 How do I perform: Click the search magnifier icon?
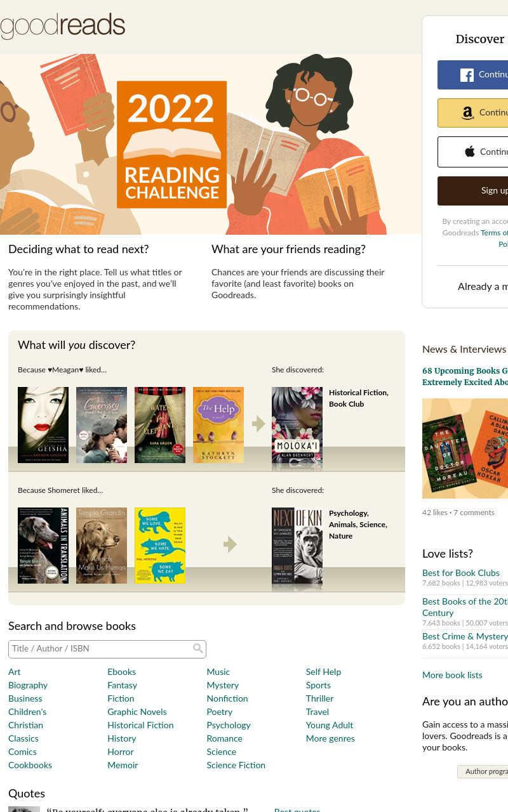click(x=198, y=648)
